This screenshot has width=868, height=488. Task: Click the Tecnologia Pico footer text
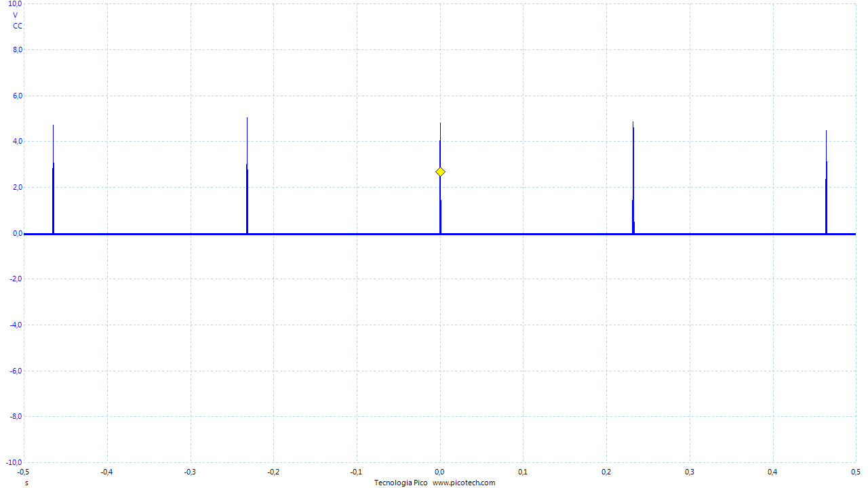pos(400,483)
